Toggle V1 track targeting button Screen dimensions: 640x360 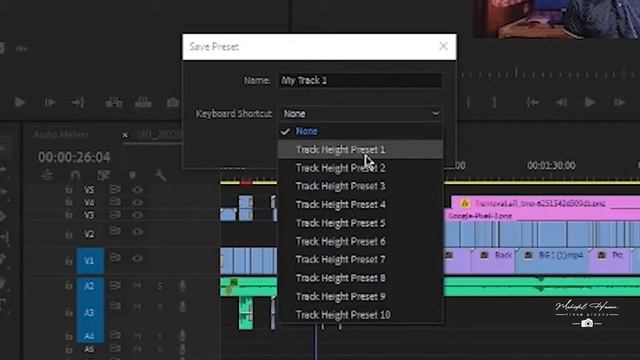tap(90, 260)
